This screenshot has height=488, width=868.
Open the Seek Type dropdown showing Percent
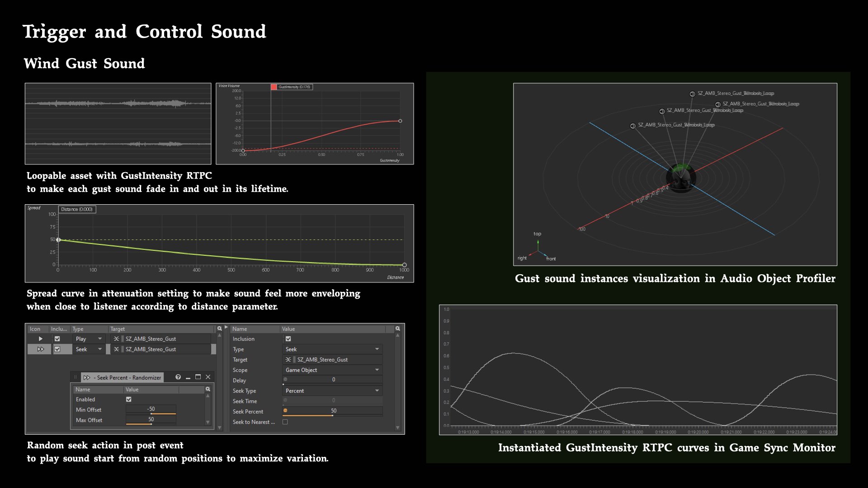click(332, 390)
